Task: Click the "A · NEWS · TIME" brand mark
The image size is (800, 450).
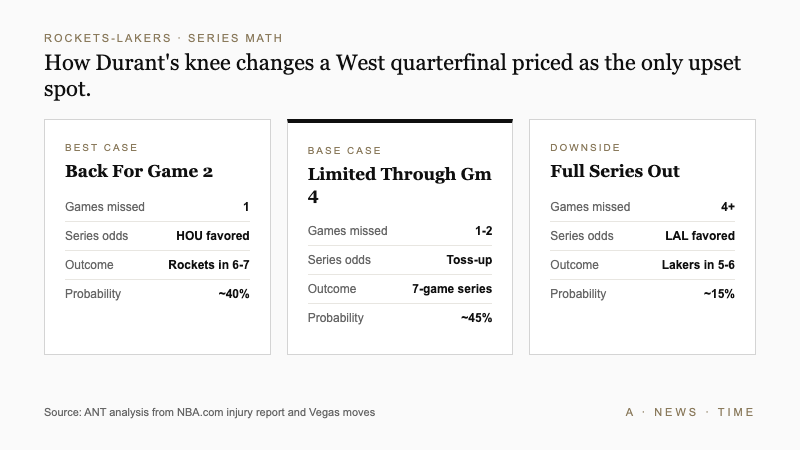Action: [x=689, y=412]
